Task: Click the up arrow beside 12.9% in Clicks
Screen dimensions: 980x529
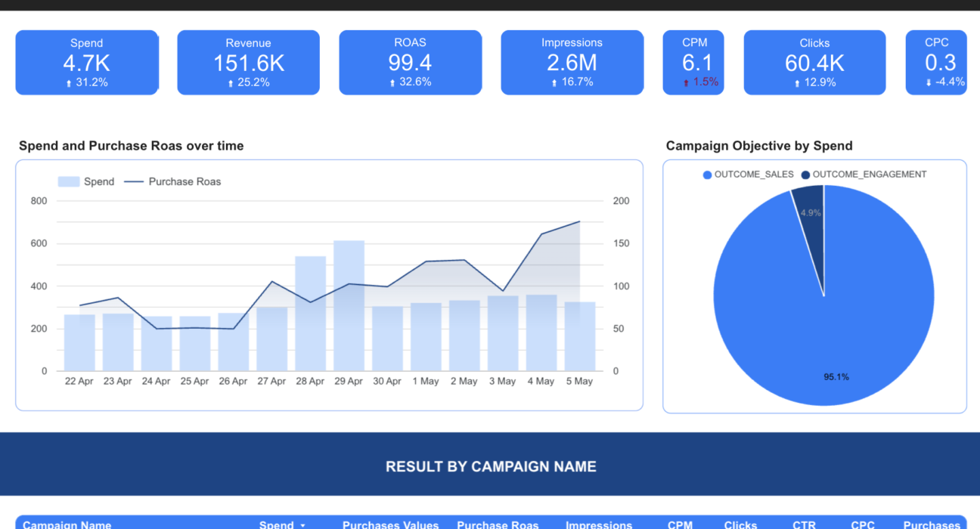Action: coord(797,83)
